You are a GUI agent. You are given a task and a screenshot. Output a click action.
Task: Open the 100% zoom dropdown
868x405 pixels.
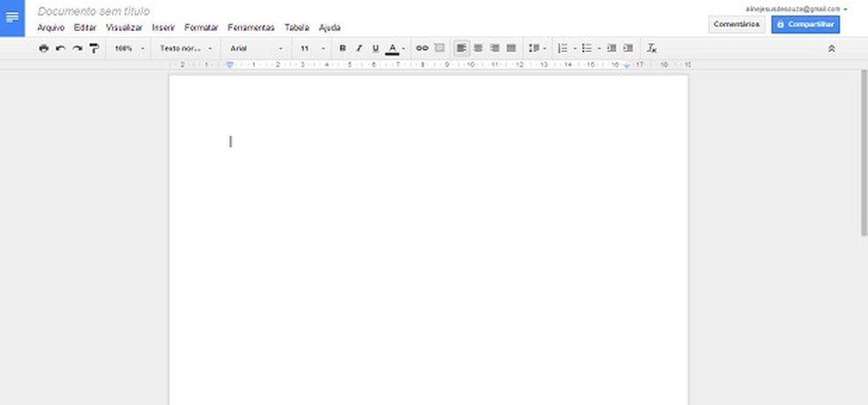pyautogui.click(x=129, y=49)
